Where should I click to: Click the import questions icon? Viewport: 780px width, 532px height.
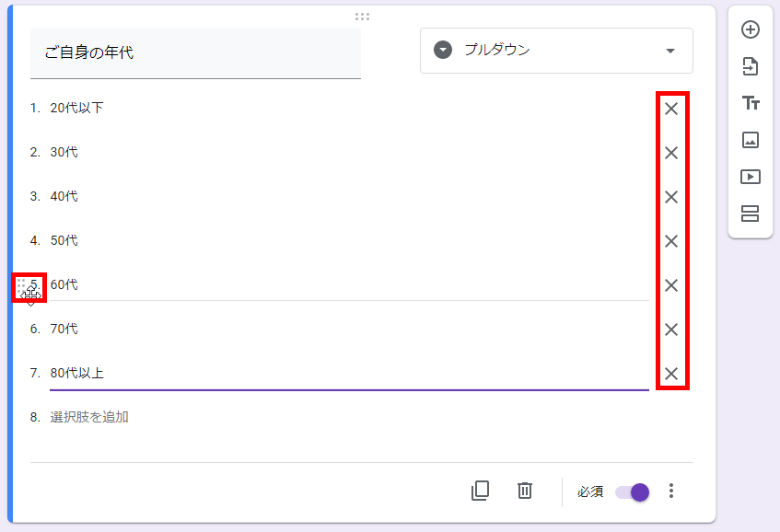click(751, 66)
